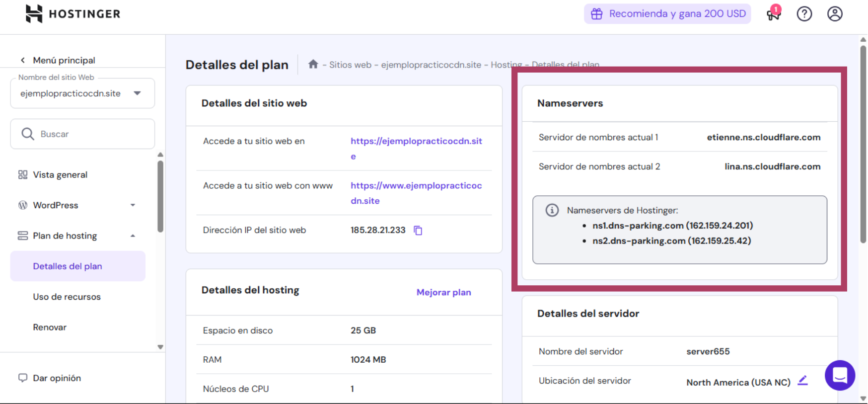Click the Vista general grid icon
The width and height of the screenshot is (868, 404).
(23, 175)
